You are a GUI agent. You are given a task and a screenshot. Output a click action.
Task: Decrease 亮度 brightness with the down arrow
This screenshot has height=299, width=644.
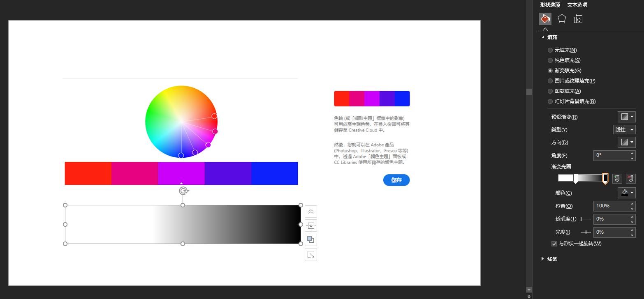(632, 235)
